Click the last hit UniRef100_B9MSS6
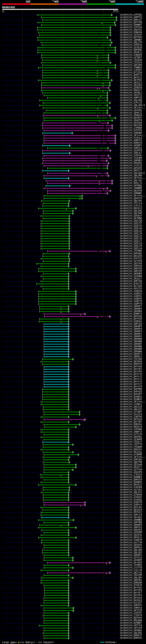146x644 pixels. click(131, 638)
